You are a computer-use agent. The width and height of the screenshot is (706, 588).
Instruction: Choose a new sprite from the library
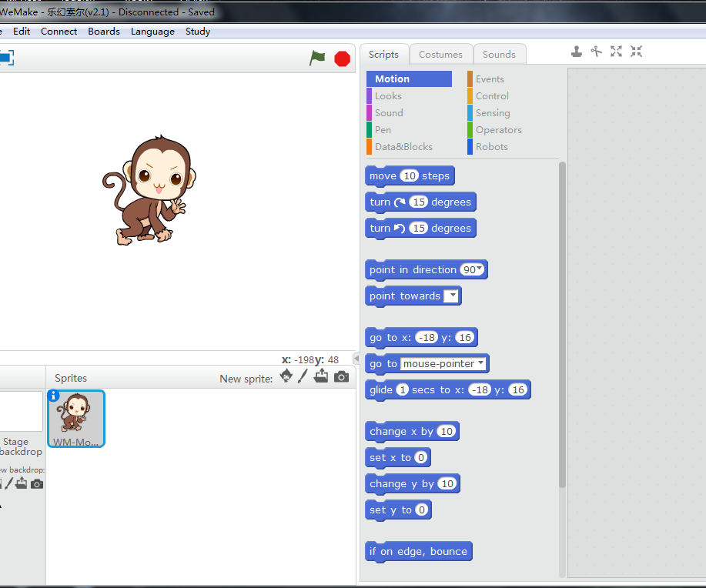click(x=285, y=376)
